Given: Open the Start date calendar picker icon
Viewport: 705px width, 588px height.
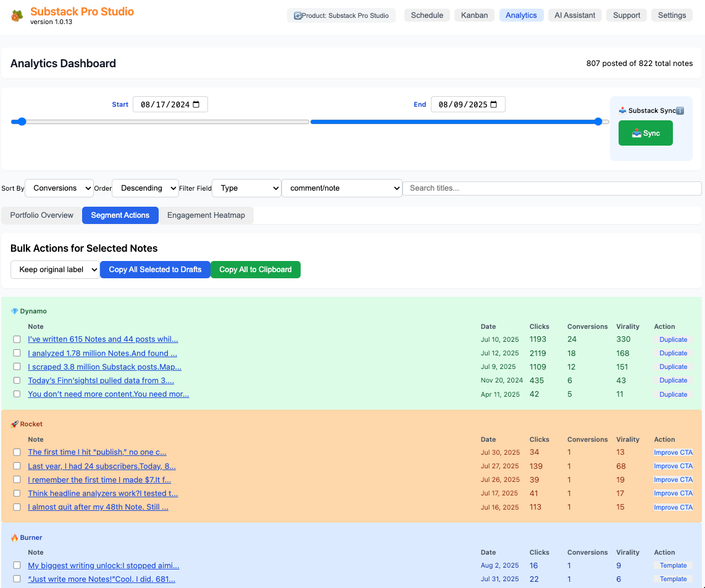Looking at the screenshot, I should point(196,104).
